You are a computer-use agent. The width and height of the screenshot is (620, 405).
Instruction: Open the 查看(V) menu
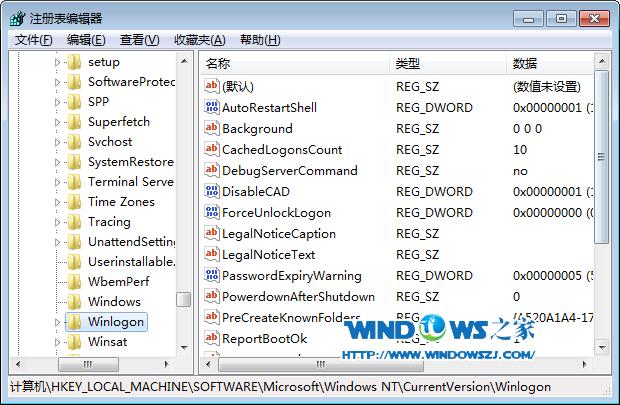pos(140,40)
